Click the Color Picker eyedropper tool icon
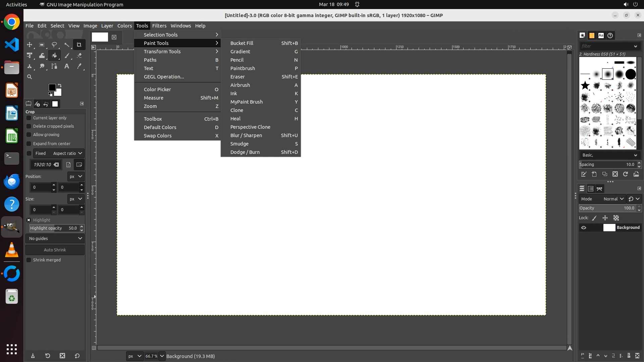This screenshot has height=362, width=644. [x=79, y=66]
